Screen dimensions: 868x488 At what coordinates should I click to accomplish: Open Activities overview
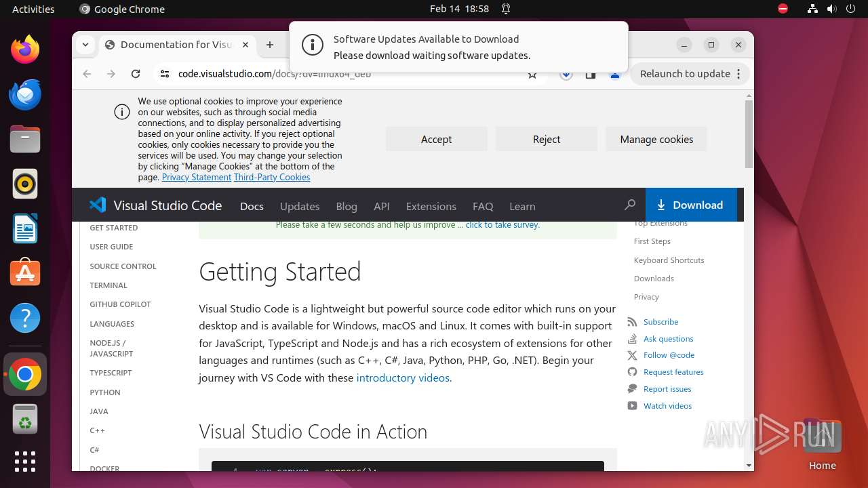coord(33,9)
